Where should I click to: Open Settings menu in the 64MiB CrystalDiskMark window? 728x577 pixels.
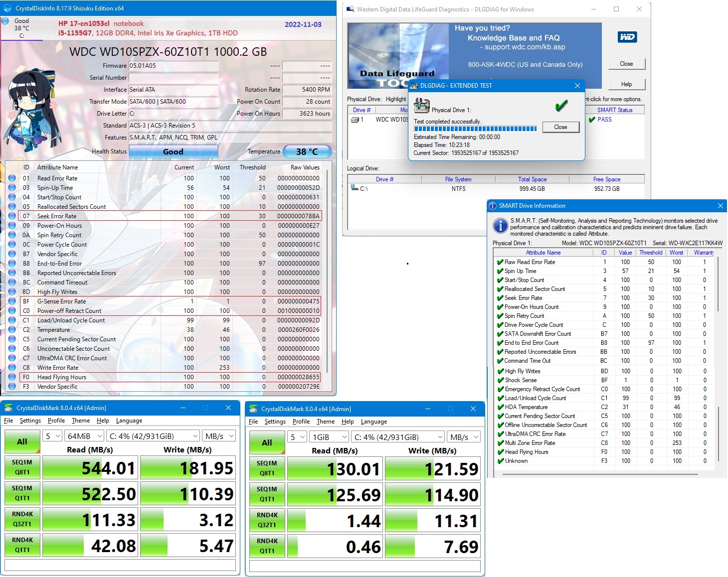click(30, 421)
